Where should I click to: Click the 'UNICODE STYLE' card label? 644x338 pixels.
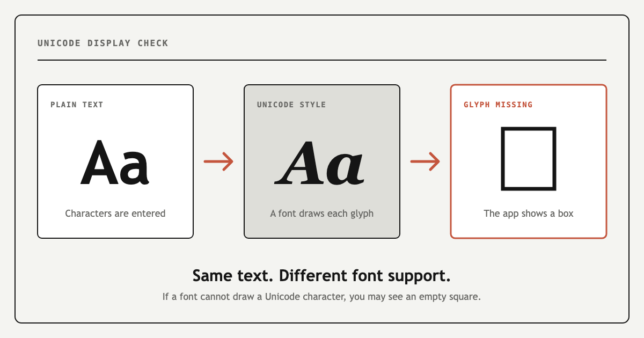pos(291,105)
